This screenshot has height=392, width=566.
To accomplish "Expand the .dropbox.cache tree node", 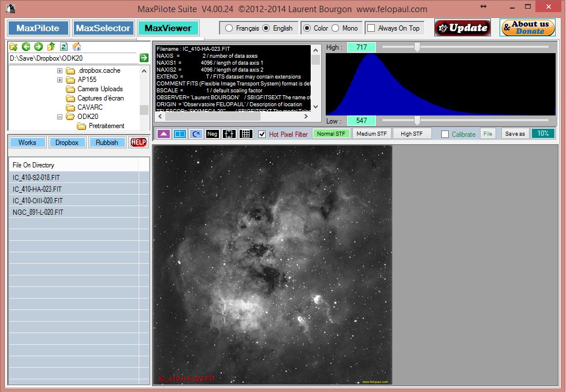I will click(x=60, y=71).
